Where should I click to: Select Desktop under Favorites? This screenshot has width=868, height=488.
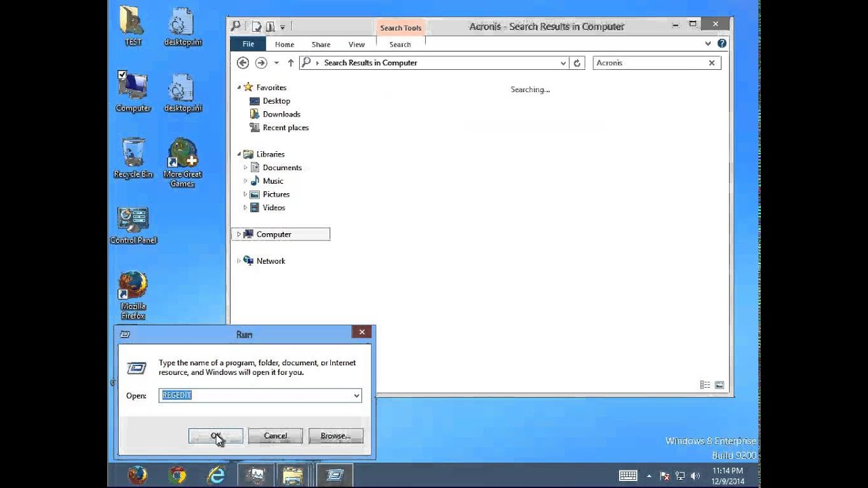click(276, 101)
